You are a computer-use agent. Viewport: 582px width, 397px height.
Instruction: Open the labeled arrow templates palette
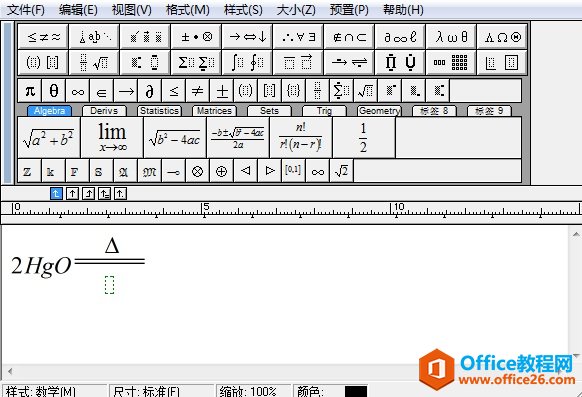pyautogui.click(x=349, y=62)
